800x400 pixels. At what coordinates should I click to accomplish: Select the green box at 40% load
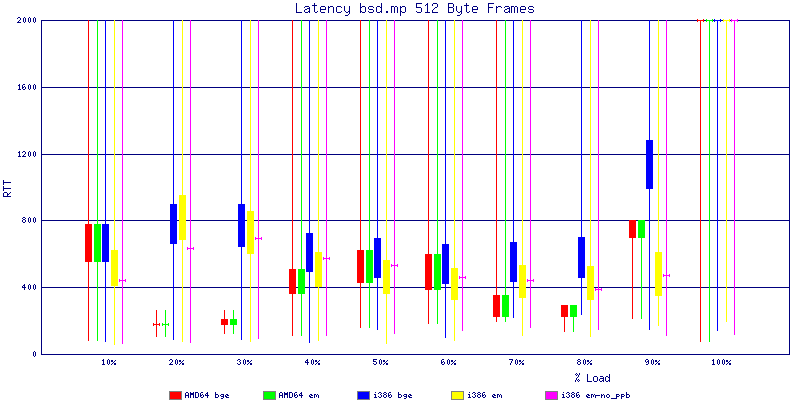[x=301, y=282]
